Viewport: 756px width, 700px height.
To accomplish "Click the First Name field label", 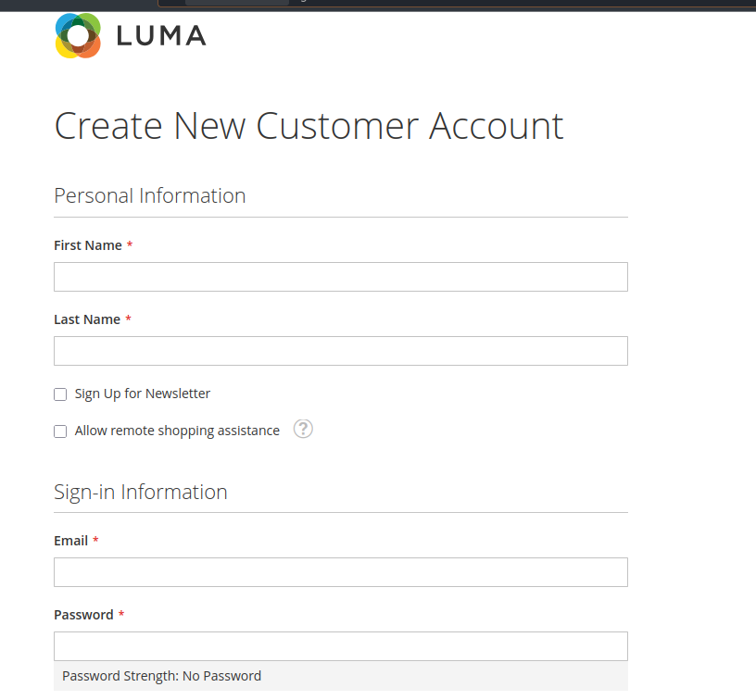I will tap(88, 245).
